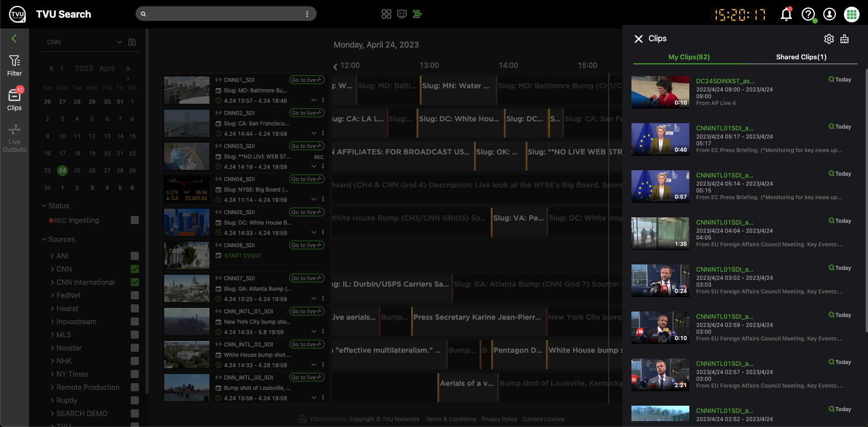Toggle the REC Ingesting checkbox
This screenshot has width=868, height=427.
click(x=135, y=220)
